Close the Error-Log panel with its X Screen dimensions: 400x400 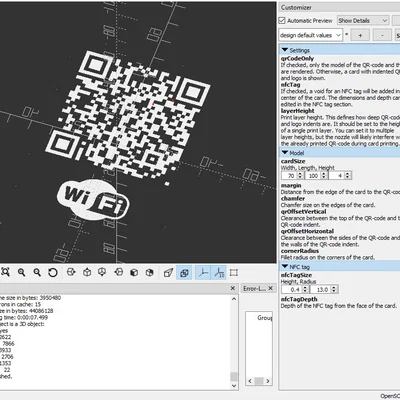[271, 288]
